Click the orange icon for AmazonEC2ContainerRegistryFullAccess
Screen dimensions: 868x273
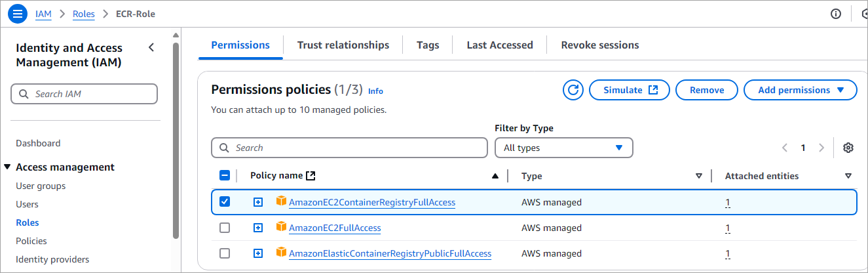pyautogui.click(x=282, y=201)
